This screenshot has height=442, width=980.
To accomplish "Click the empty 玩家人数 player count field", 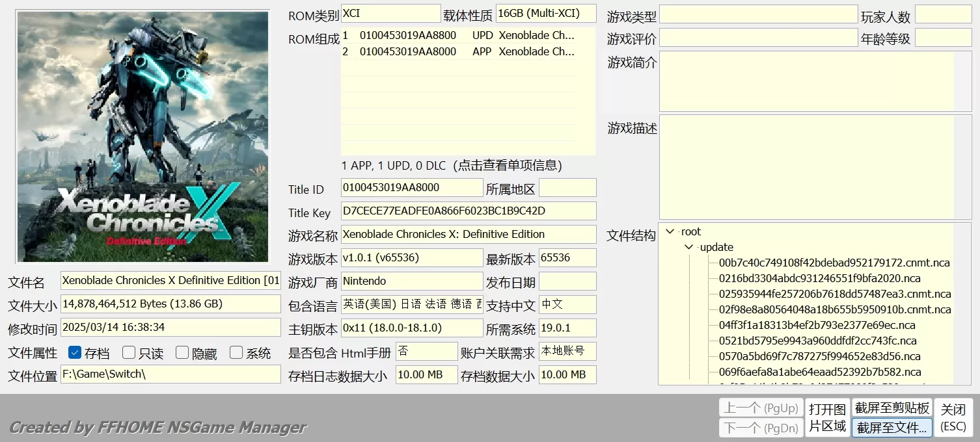I will coord(944,14).
